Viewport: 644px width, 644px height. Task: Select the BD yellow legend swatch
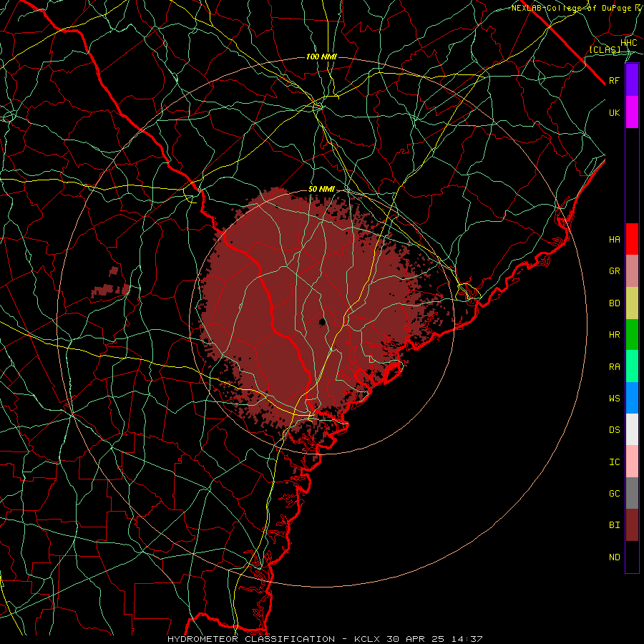[632, 303]
